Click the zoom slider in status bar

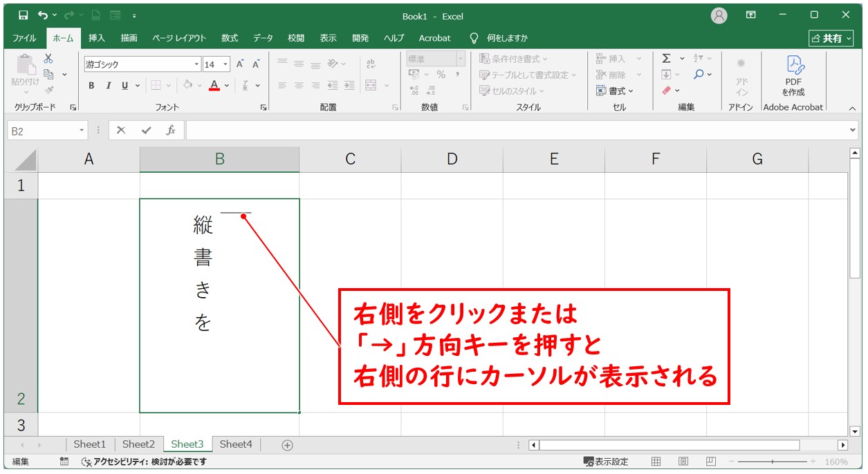pyautogui.click(x=773, y=462)
